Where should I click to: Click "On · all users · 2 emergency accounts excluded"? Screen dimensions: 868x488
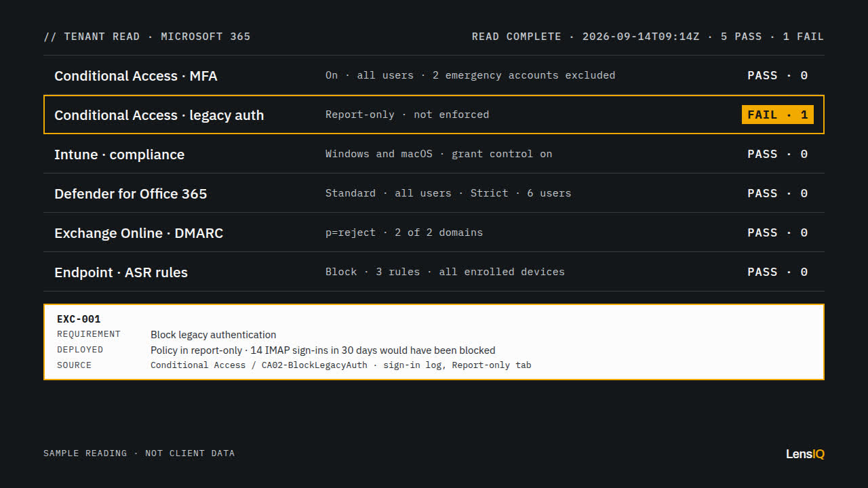point(470,75)
